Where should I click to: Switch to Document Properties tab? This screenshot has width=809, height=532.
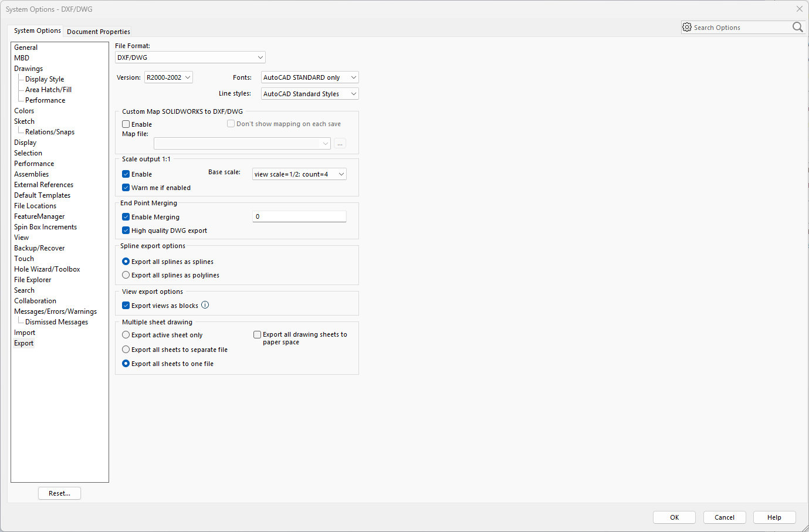pyautogui.click(x=99, y=32)
